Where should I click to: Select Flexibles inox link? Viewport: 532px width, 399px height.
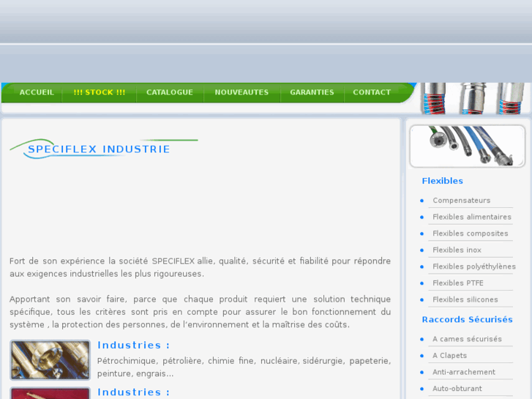(x=457, y=250)
